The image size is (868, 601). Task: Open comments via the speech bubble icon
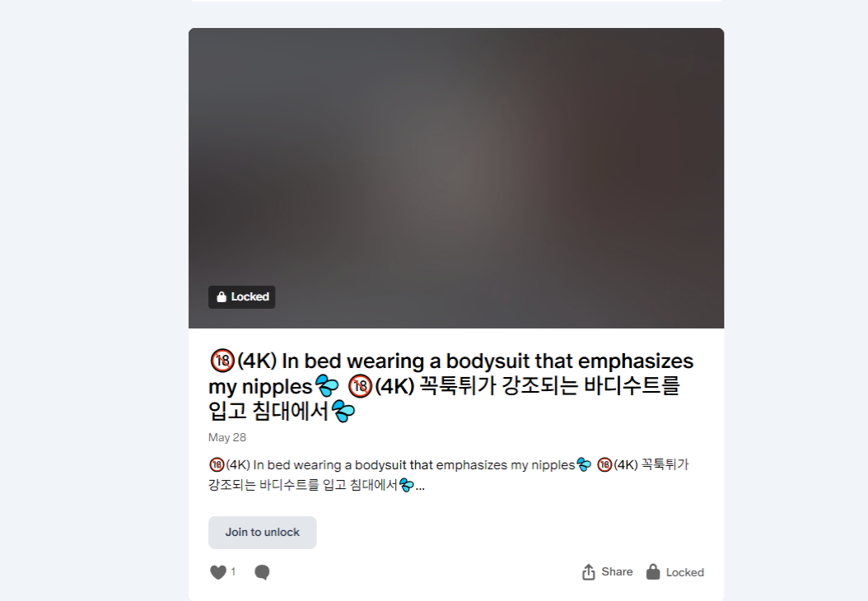[262, 572]
